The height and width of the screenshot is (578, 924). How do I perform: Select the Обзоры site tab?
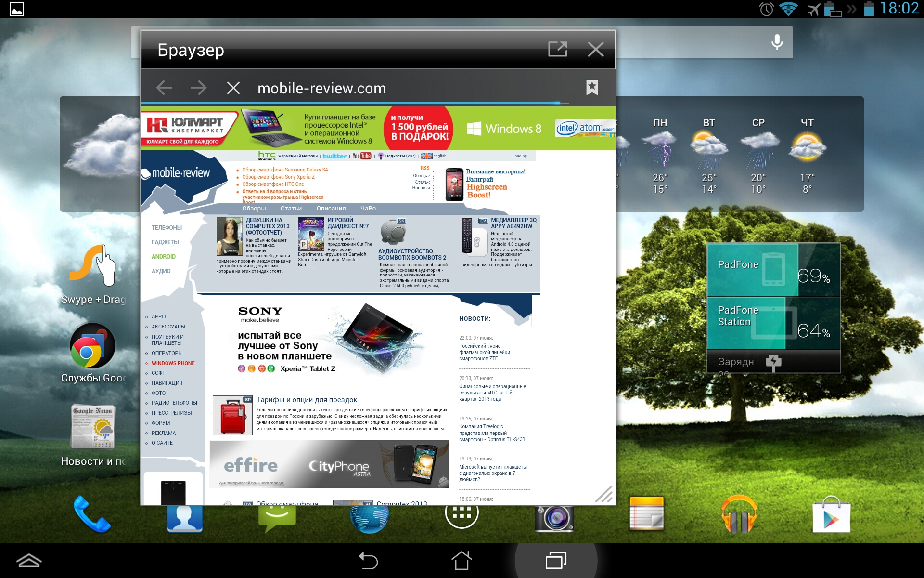pyautogui.click(x=254, y=209)
